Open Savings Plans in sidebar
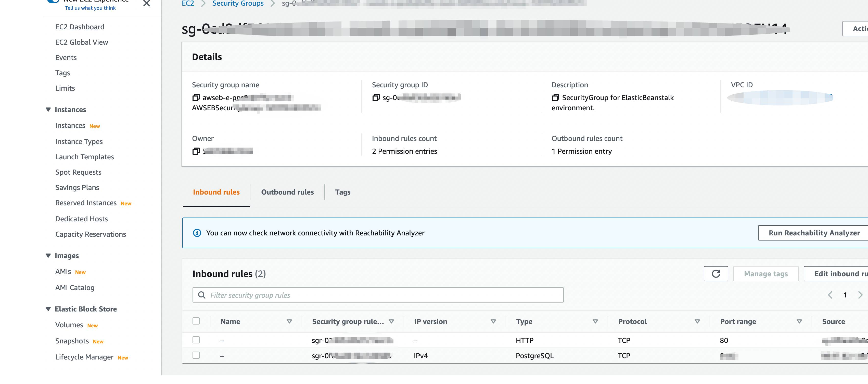 (77, 188)
